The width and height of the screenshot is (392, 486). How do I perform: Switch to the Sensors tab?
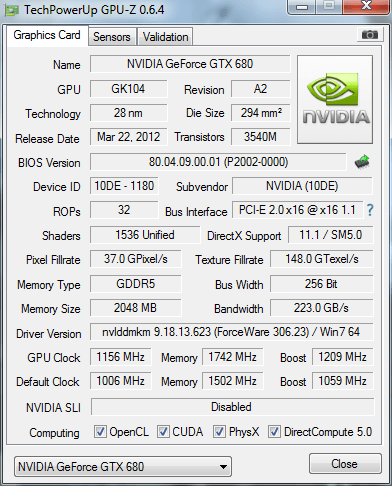click(112, 36)
